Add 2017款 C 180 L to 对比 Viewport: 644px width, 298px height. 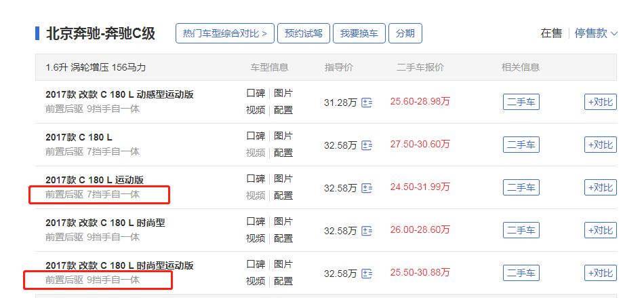[x=601, y=145]
